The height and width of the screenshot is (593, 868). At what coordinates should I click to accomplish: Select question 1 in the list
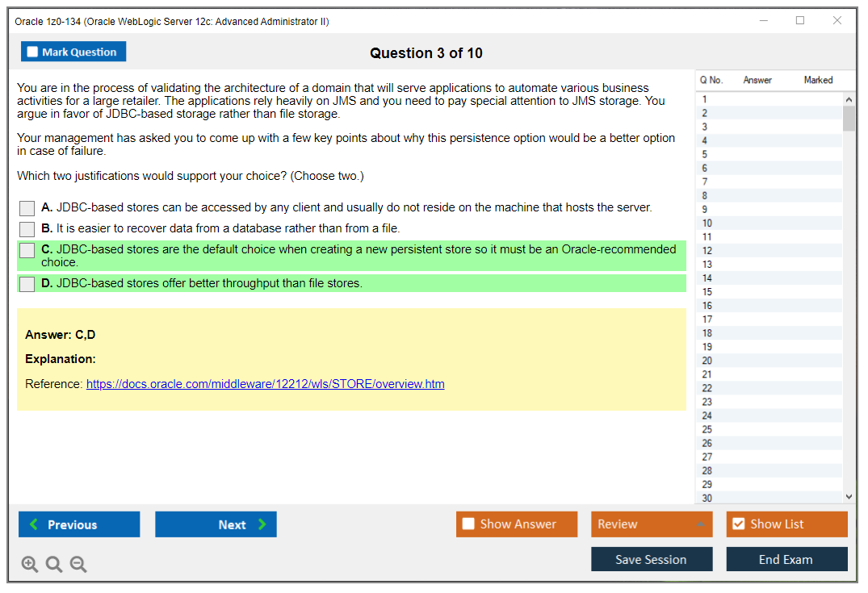coord(769,99)
